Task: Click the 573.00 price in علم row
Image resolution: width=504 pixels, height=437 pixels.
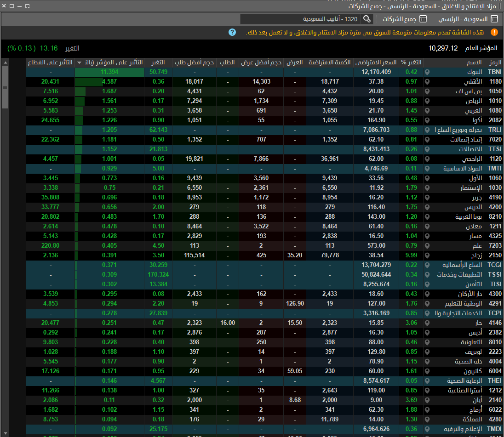Action: pyautogui.click(x=376, y=246)
